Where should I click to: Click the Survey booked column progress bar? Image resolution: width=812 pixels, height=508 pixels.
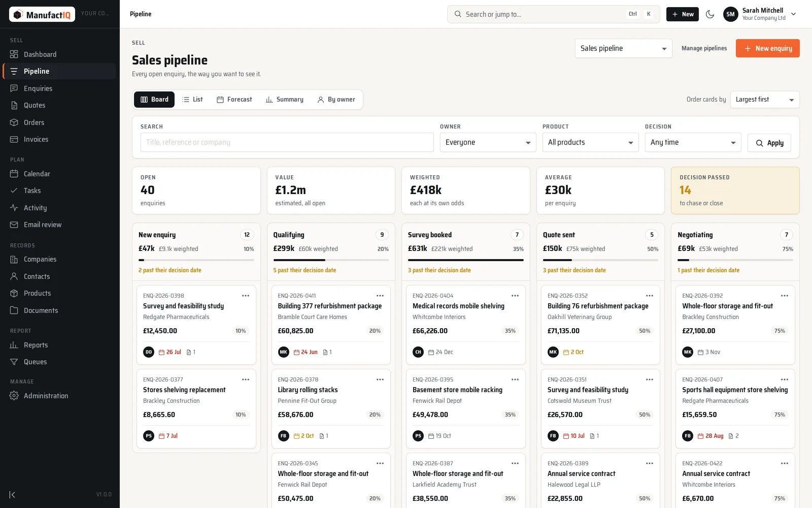[x=465, y=260]
